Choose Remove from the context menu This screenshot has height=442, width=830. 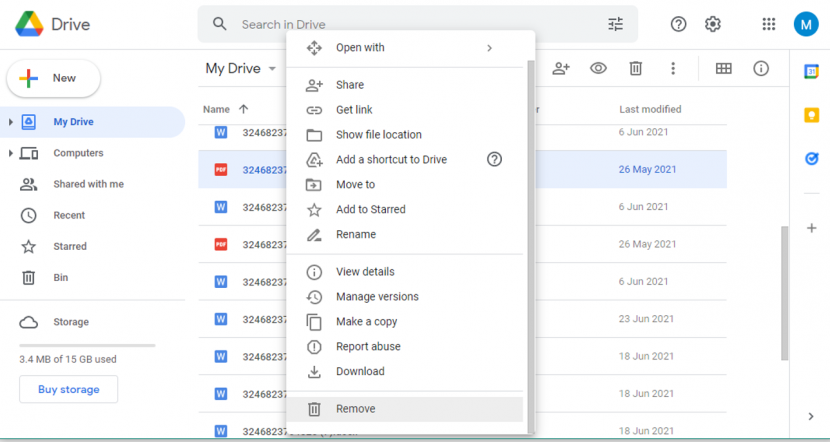405,409
